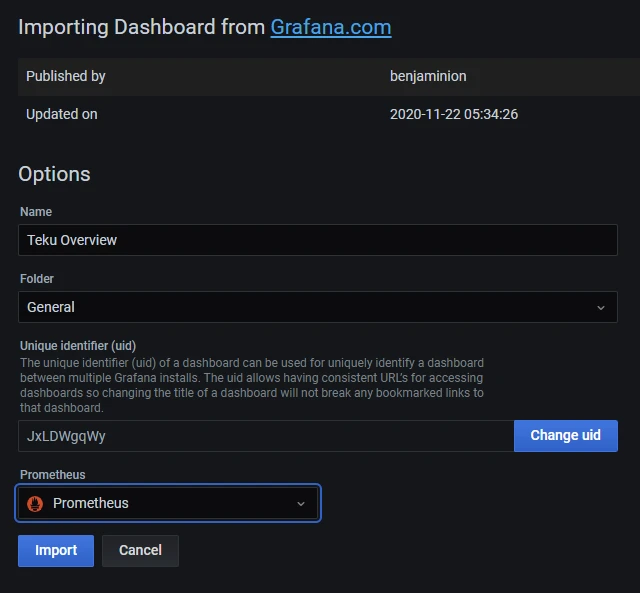Click the Updated on label
Image resolution: width=640 pixels, height=593 pixels.
(x=62, y=114)
